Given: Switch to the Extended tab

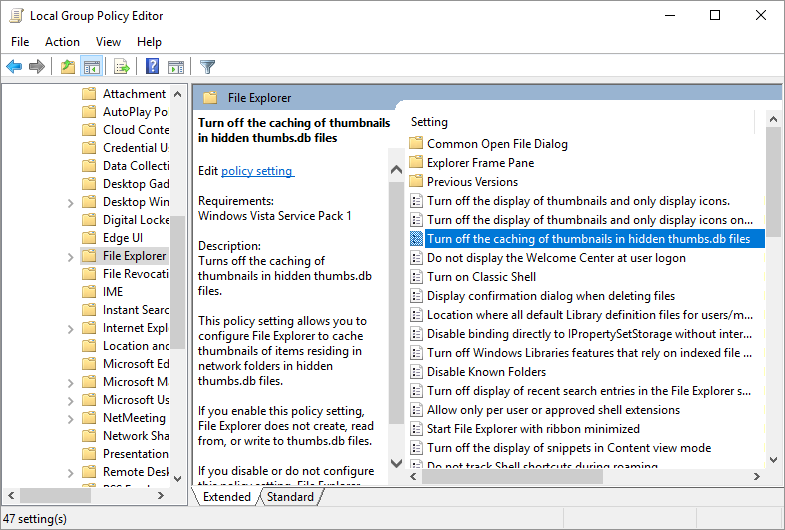Looking at the screenshot, I should [x=227, y=497].
